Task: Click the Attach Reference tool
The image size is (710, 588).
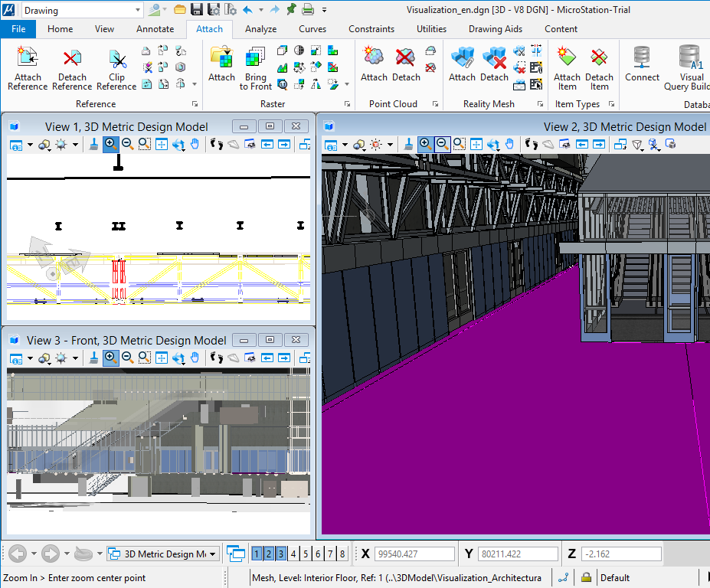Action: 27,68
